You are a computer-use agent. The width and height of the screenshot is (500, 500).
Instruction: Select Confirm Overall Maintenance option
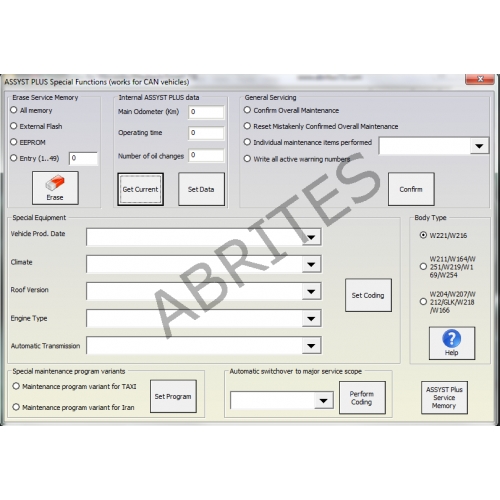click(x=247, y=110)
